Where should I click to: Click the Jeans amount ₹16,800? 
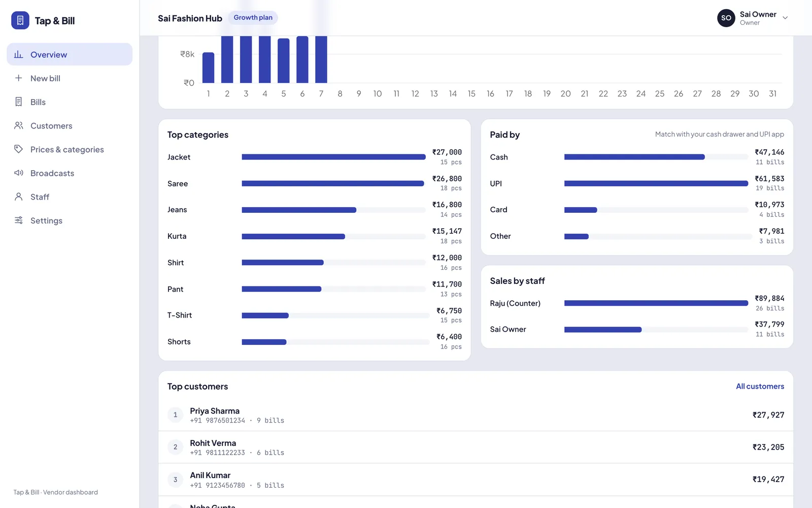(x=447, y=205)
